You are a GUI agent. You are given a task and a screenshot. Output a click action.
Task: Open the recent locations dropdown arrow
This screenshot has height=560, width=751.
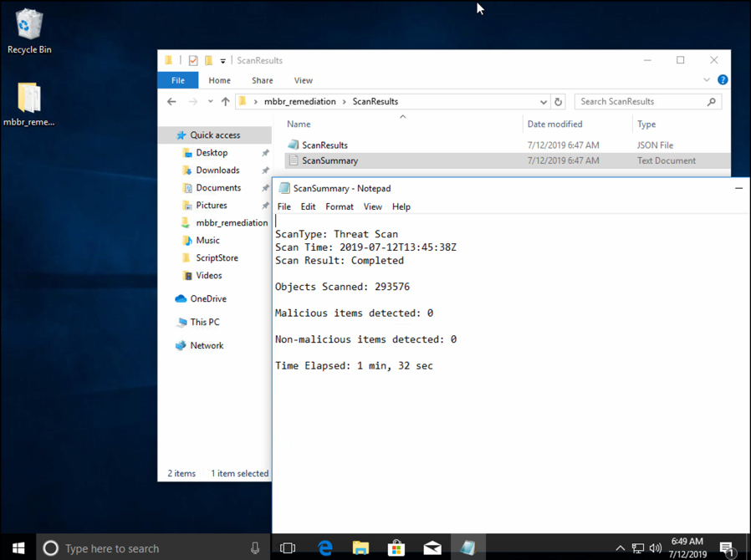[x=210, y=101]
